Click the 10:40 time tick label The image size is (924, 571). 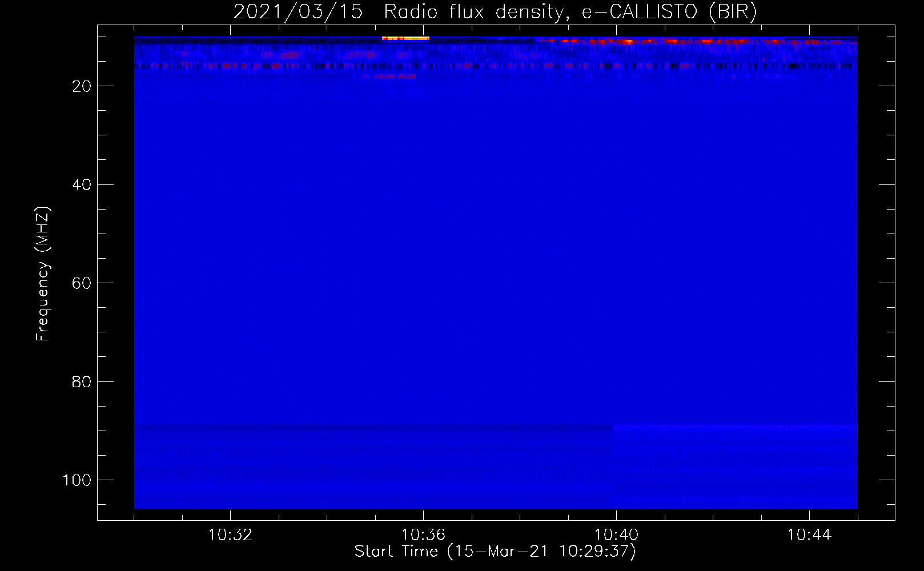click(616, 535)
